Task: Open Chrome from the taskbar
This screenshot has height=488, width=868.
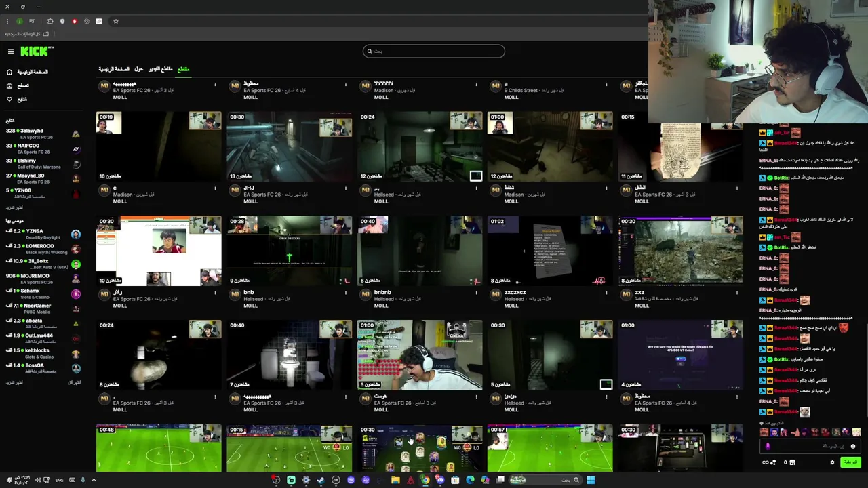Action: click(425, 480)
